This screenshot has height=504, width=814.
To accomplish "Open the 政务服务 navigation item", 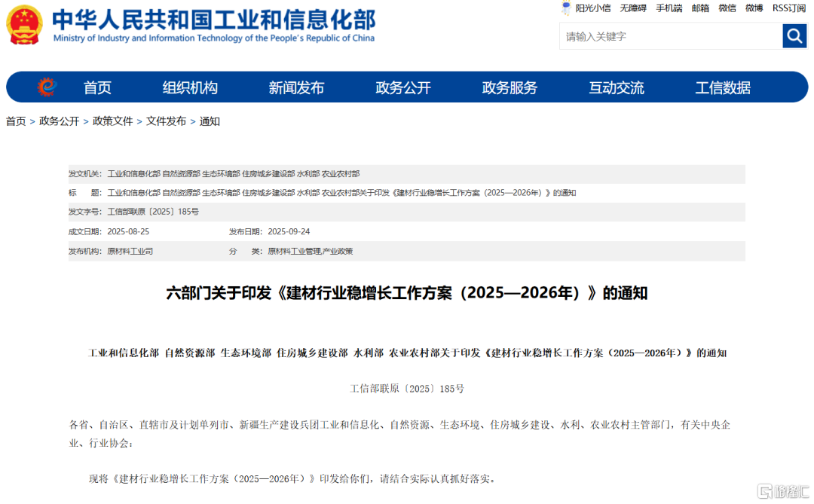I will pyautogui.click(x=510, y=87).
